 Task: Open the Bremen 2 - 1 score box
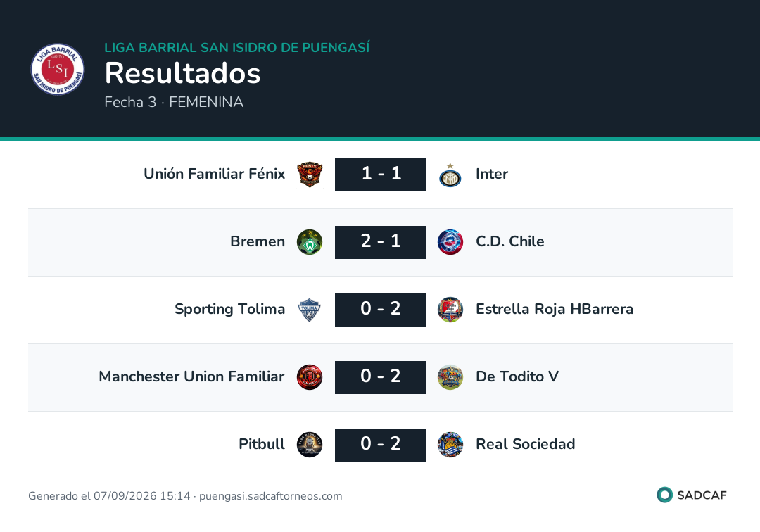tap(381, 242)
